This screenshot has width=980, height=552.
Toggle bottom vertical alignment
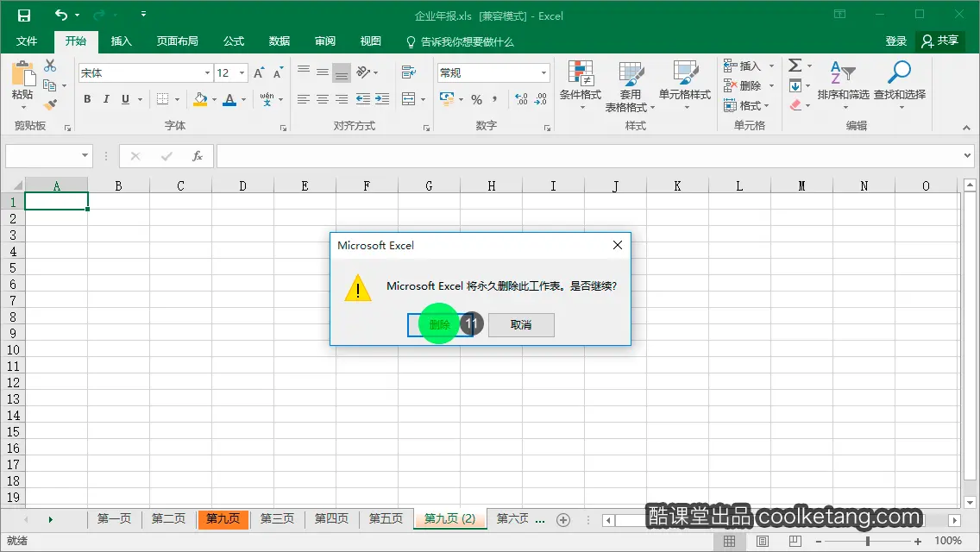click(342, 73)
